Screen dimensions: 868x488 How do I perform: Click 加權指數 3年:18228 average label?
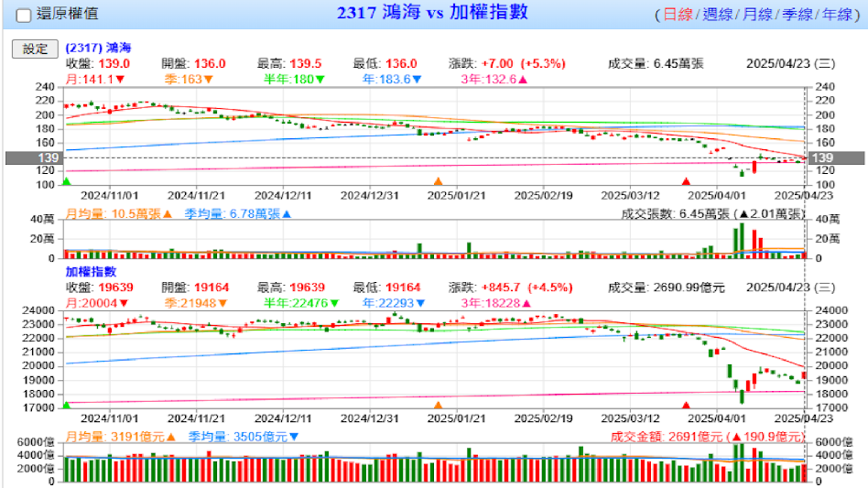coord(496,303)
